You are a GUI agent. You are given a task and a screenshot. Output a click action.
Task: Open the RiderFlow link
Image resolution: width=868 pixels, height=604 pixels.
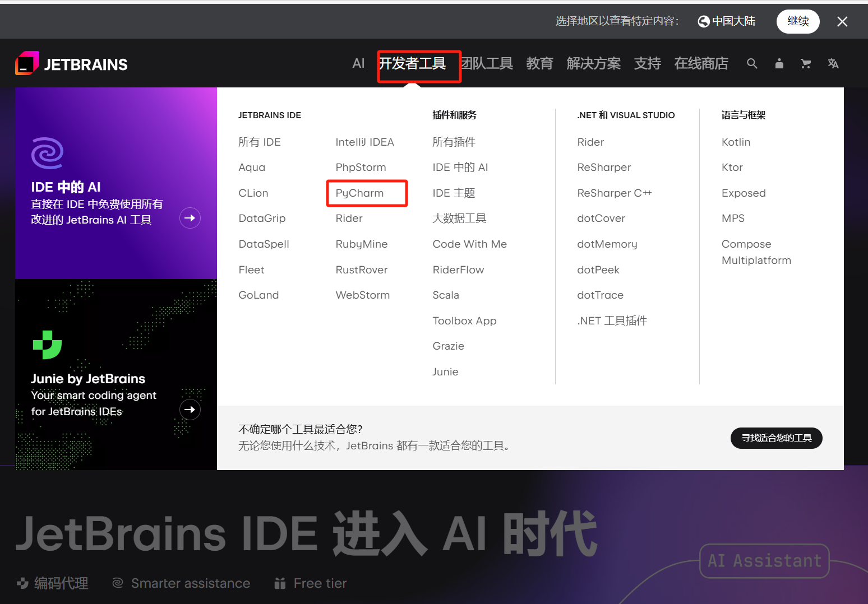(x=458, y=270)
